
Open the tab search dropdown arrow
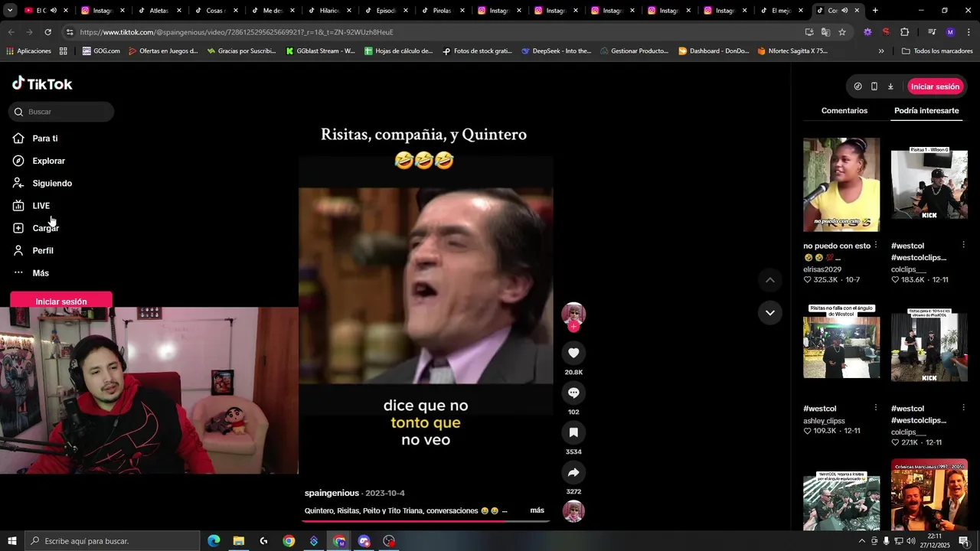[10, 11]
